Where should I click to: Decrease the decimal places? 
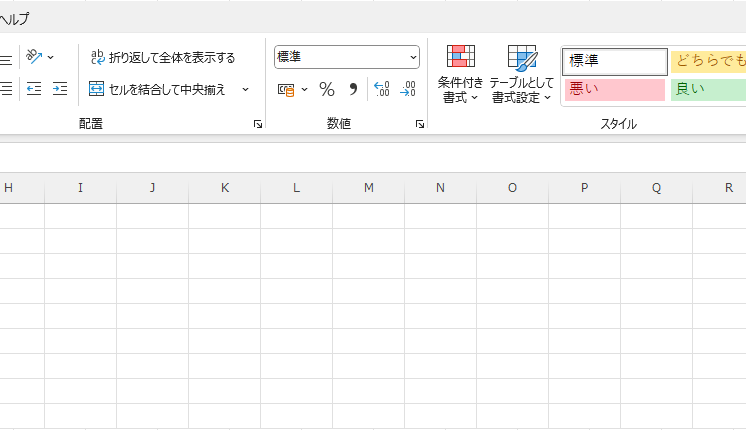(x=407, y=89)
